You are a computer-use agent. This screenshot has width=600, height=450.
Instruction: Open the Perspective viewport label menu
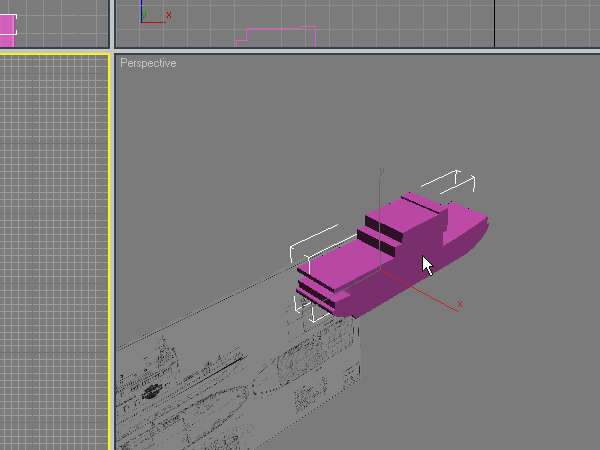tap(148, 63)
